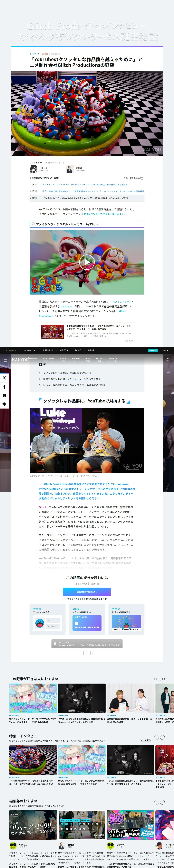174x868 pixels.
Task: Collapse series list with 連載一覧をとじる
Action: 134,178
